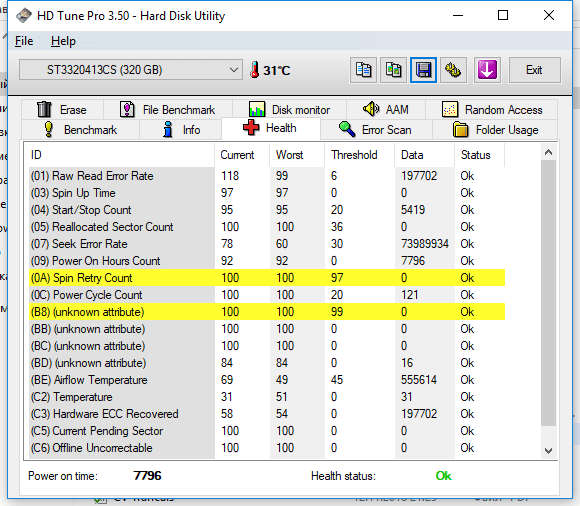
Task: Switch to the Random Access tab
Action: 492,109
